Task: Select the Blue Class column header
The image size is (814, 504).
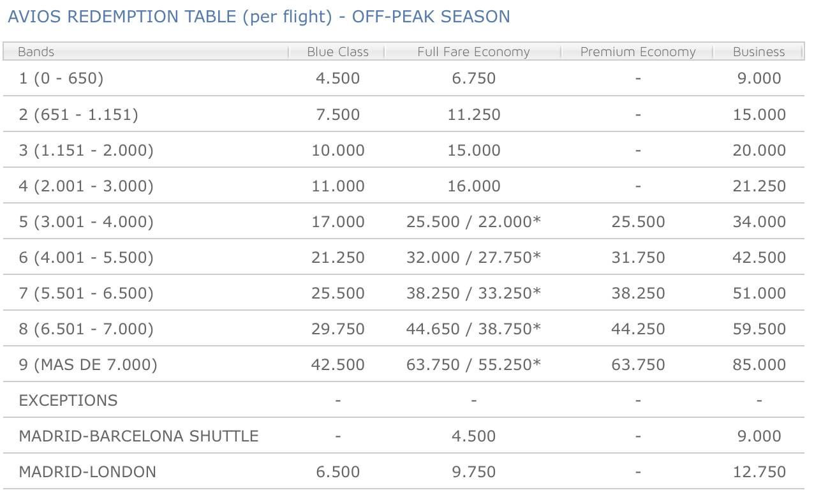Action: click(x=338, y=52)
